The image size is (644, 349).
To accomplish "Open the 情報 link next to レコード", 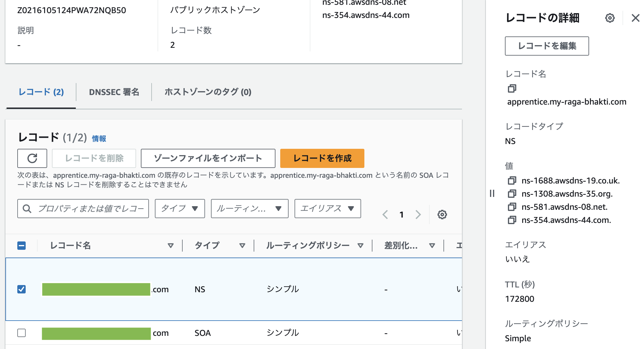I will (x=99, y=138).
